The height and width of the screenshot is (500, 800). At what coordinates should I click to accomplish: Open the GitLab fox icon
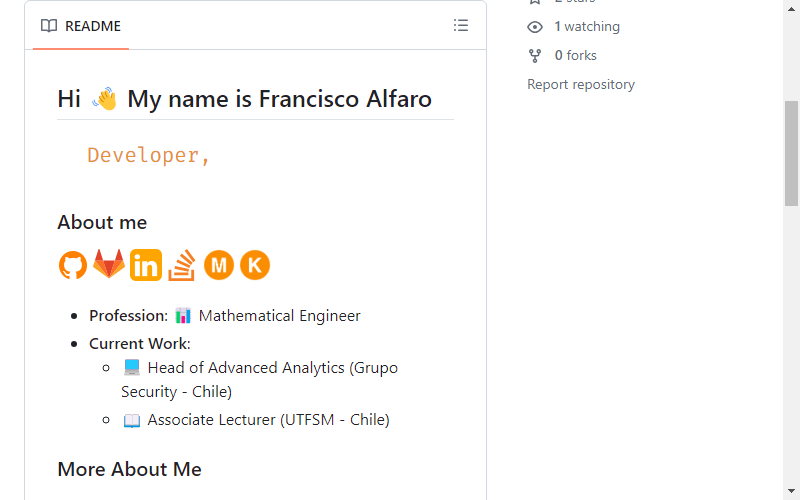pyautogui.click(x=109, y=264)
